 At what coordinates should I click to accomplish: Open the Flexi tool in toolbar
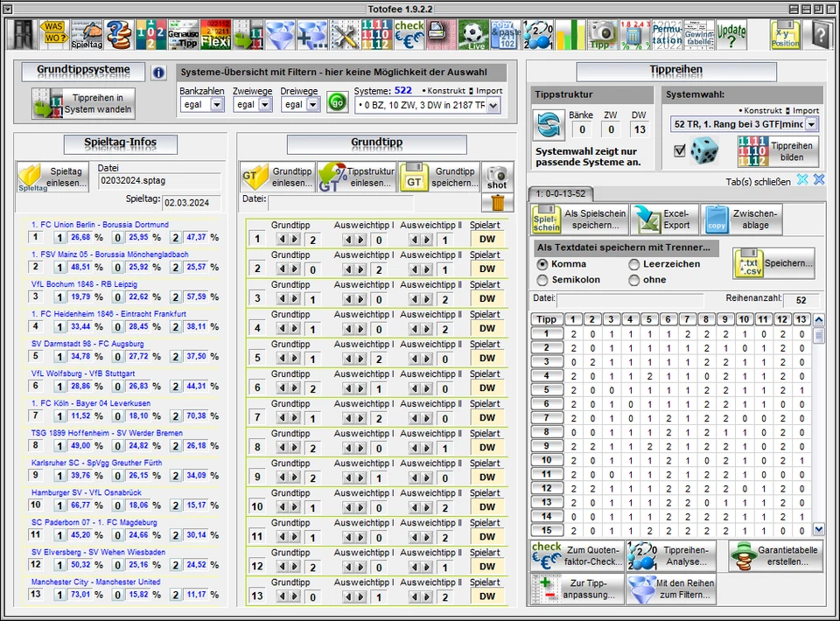coord(216,34)
